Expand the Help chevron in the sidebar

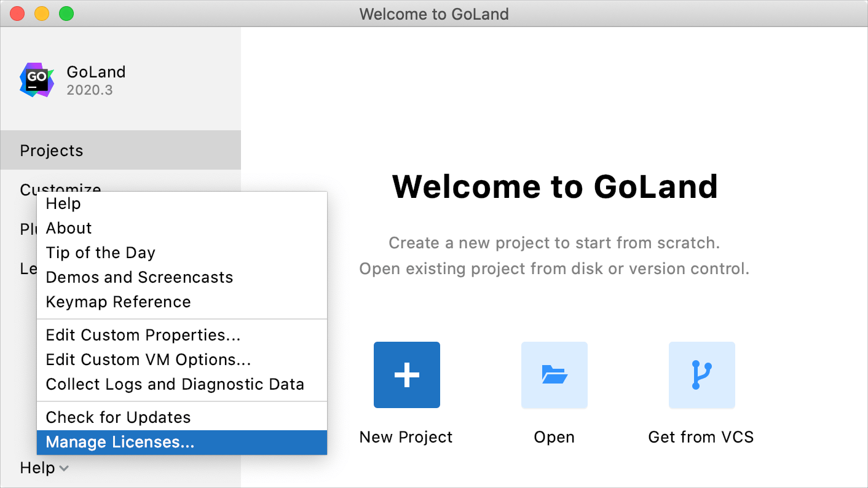pos(65,468)
